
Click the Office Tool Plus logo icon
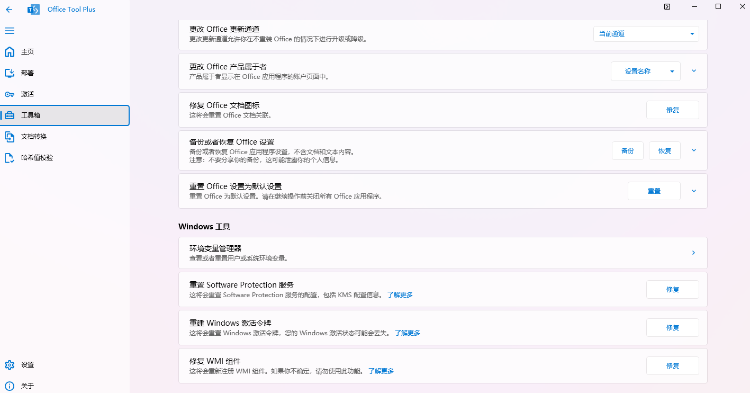pos(33,9)
